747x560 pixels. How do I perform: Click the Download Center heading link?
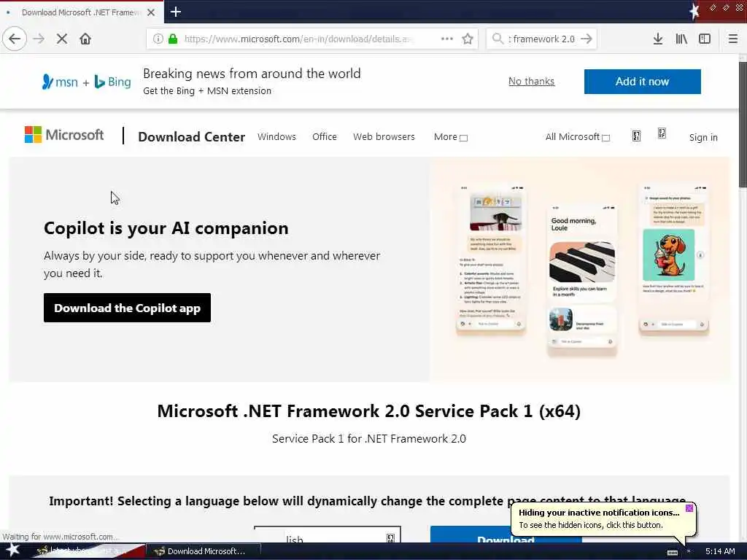click(x=192, y=136)
